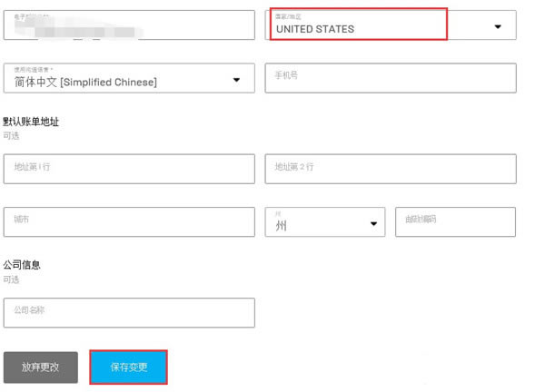Select the 公司名称 company name field

click(128, 312)
